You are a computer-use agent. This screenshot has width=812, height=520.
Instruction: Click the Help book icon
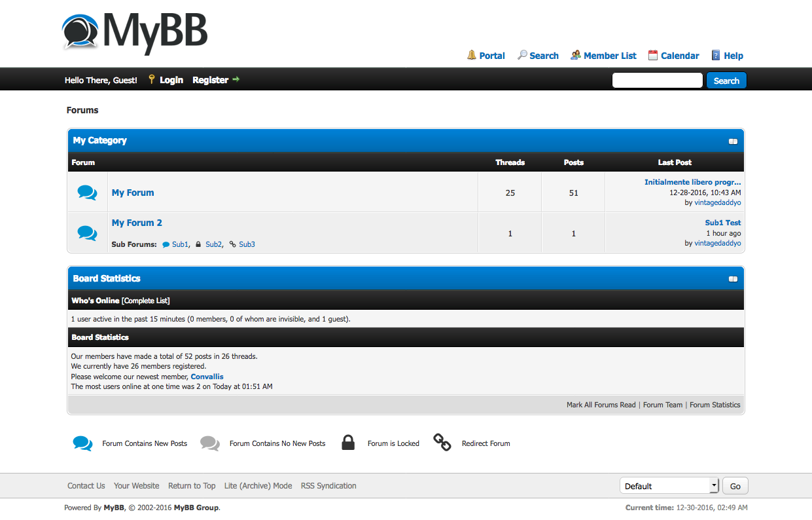[x=716, y=55]
